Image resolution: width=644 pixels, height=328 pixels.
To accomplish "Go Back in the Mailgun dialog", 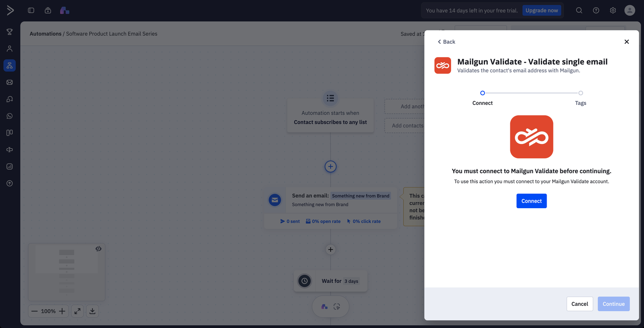I will [x=446, y=42].
